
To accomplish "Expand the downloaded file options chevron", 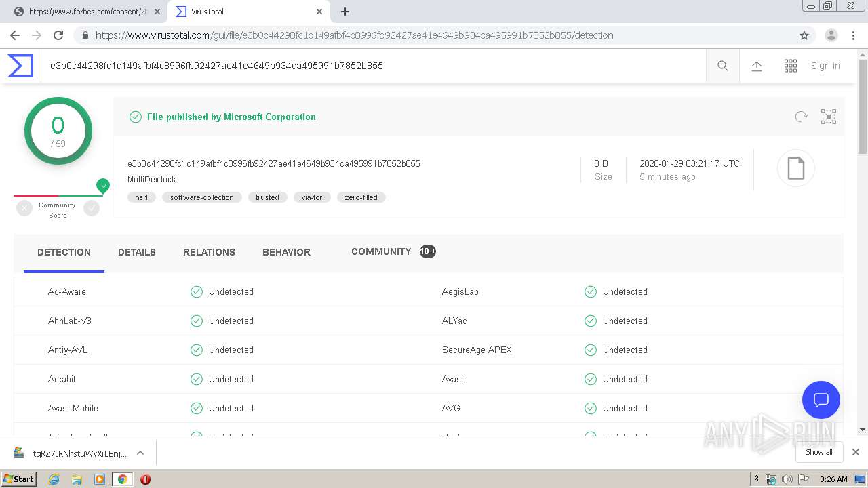I will coord(140,453).
